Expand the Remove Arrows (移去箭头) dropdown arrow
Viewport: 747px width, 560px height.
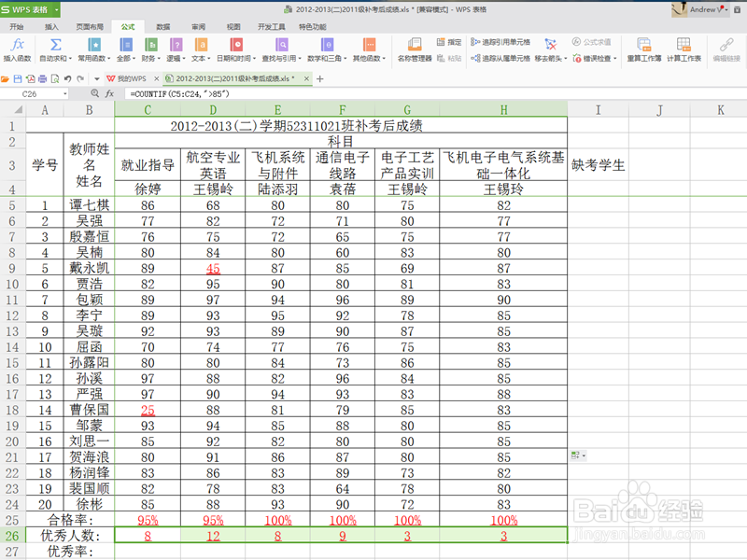tap(566, 59)
